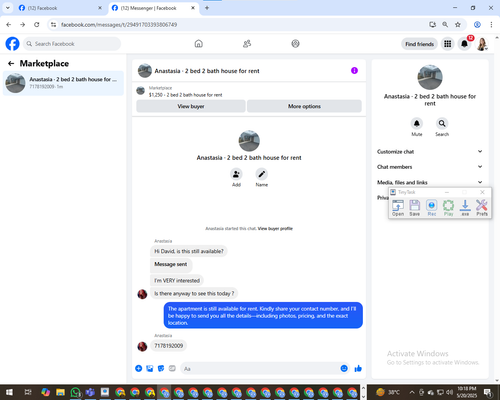Open Chrome tab search dropdown
The image size is (500, 400).
point(8,8)
